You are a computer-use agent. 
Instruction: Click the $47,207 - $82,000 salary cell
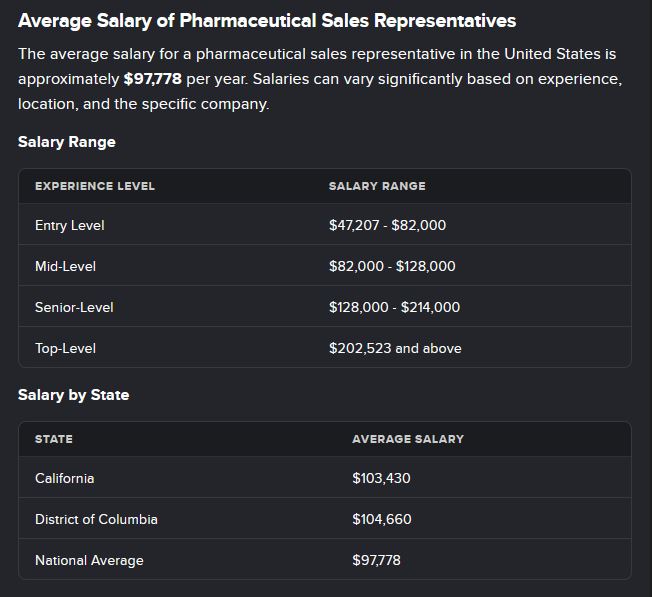point(387,225)
